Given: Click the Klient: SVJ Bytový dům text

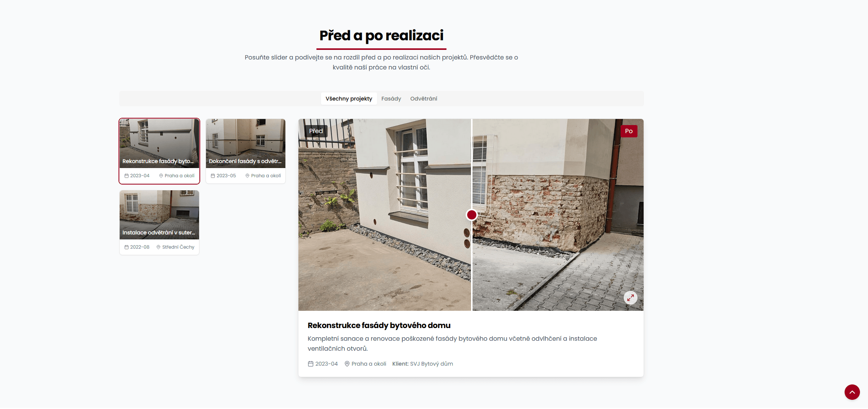Looking at the screenshot, I should pyautogui.click(x=422, y=364).
